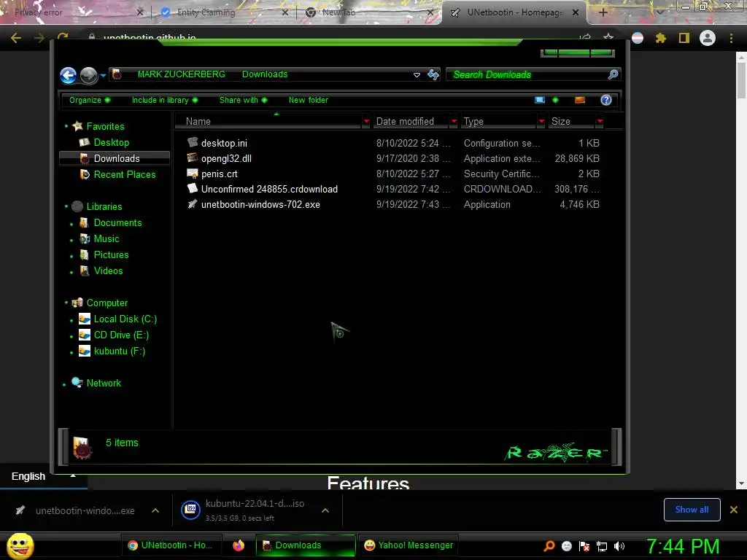Open the kubuntu (F:) drive
This screenshot has height=560, width=747.
[119, 351]
